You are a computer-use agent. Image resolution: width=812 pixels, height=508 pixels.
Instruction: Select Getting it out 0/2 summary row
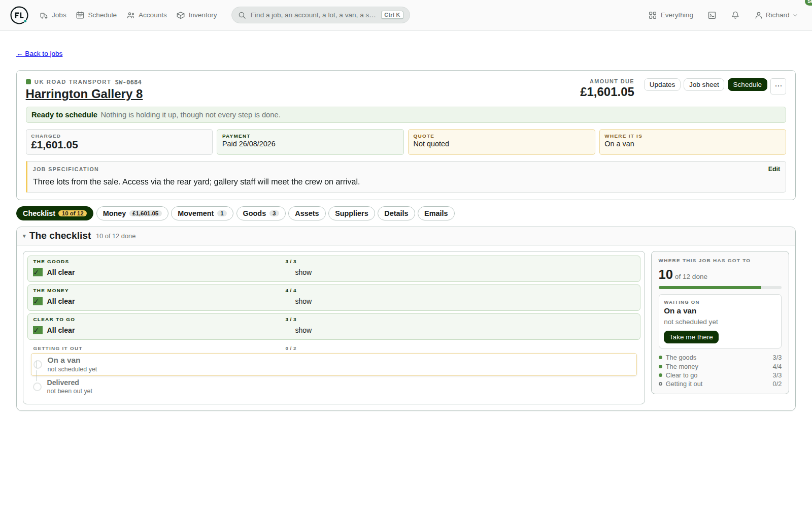point(720,384)
